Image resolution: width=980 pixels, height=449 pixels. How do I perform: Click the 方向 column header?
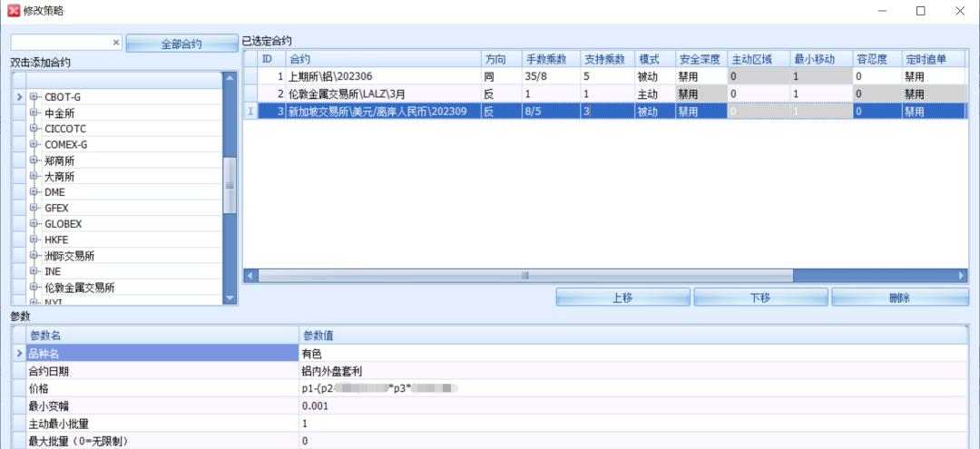coord(501,59)
